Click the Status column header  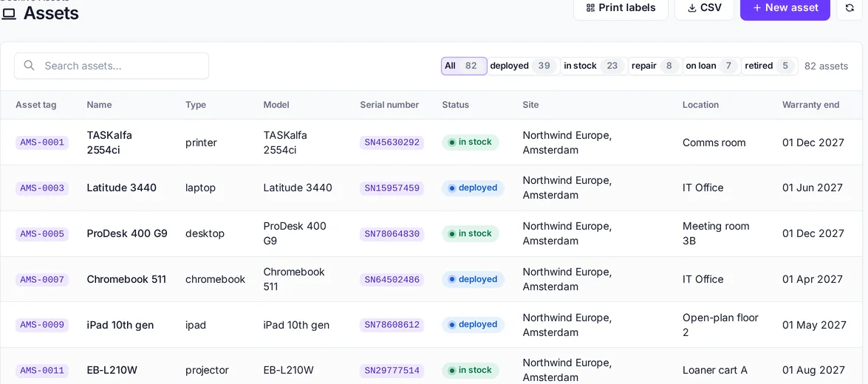coord(455,105)
